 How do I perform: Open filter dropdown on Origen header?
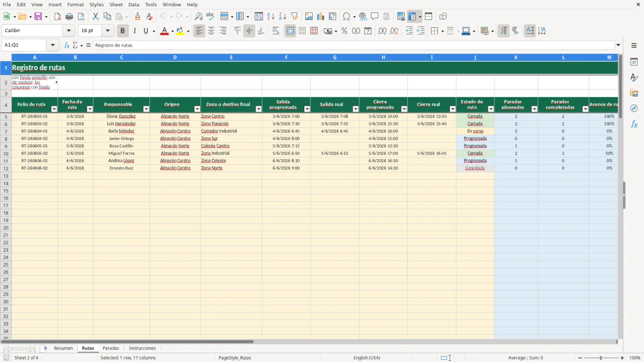(x=197, y=109)
